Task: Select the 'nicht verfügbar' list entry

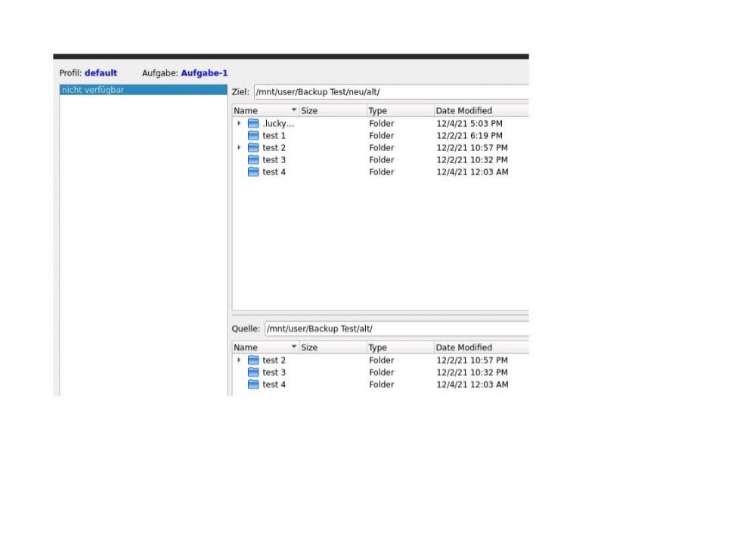Action: coord(143,90)
